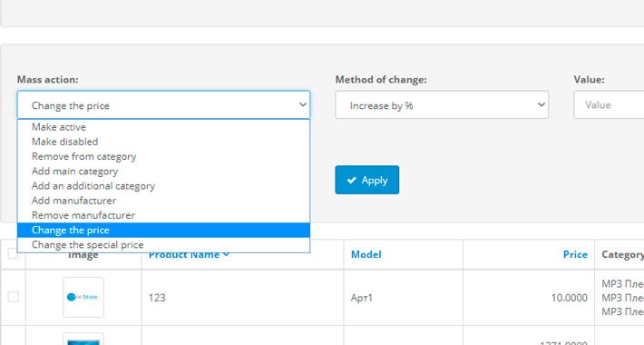Select 'Make active' option

coord(163,127)
